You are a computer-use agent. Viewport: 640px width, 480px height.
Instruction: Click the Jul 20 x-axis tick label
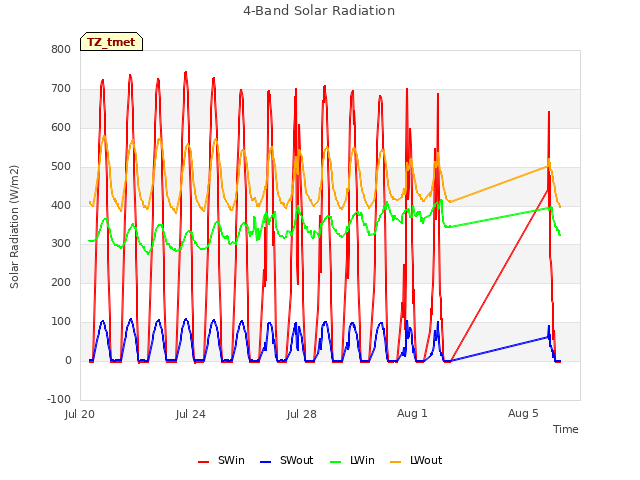(x=80, y=414)
